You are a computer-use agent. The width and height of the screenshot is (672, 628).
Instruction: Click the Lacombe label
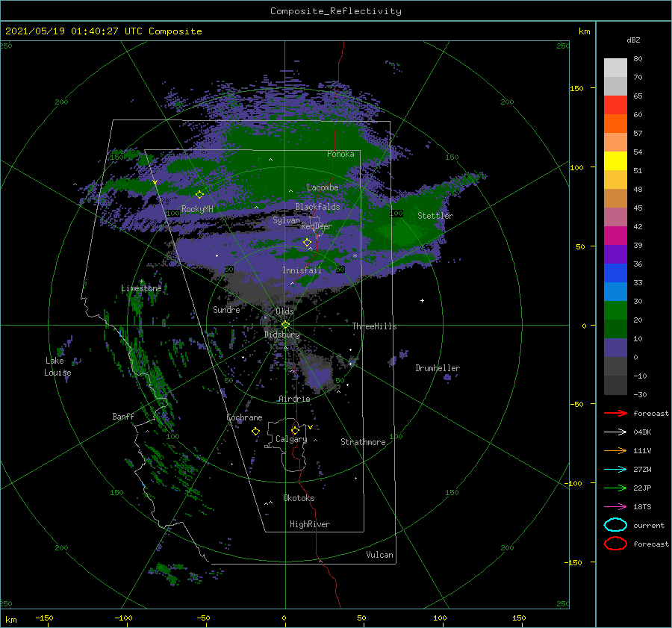(x=323, y=187)
